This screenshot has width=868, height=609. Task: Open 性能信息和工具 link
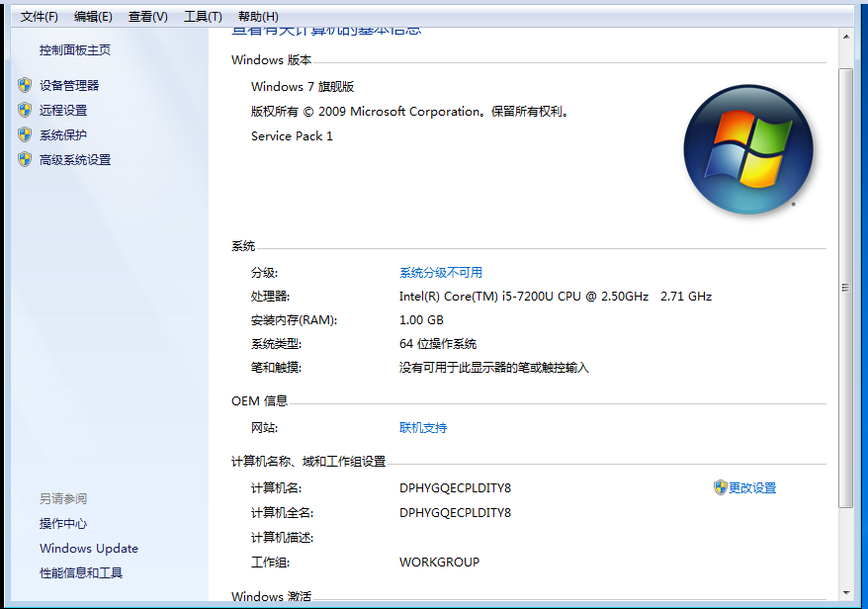pyautogui.click(x=81, y=573)
